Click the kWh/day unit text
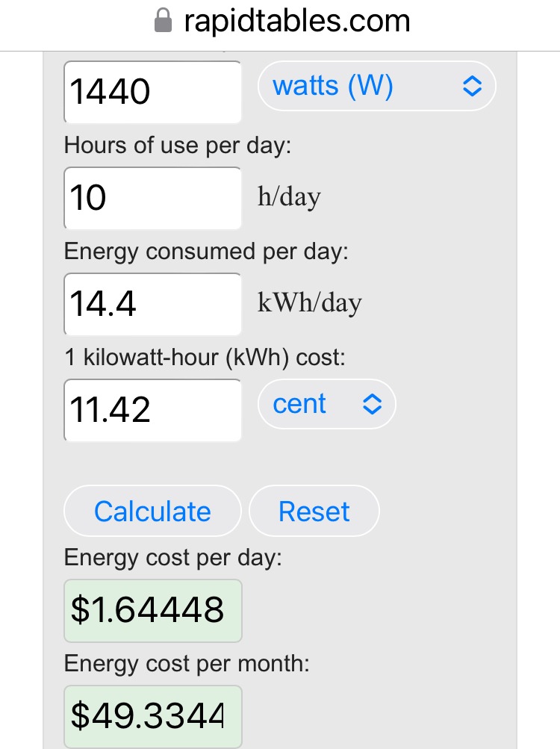 [310, 303]
